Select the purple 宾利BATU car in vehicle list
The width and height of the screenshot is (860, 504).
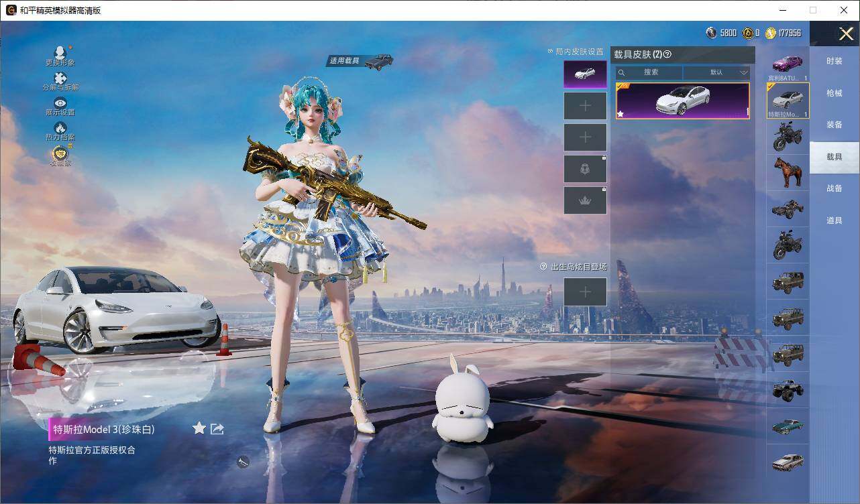tap(788, 64)
